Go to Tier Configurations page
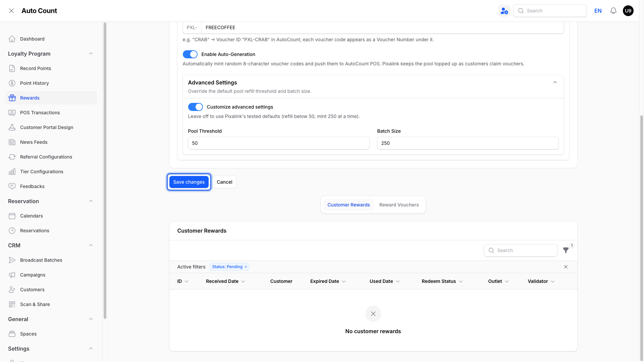This screenshot has width=644, height=362. click(51, 172)
